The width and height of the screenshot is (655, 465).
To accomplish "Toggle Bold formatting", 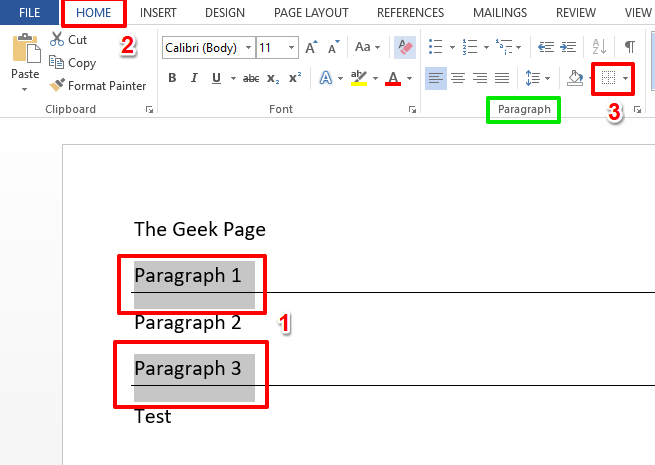I will tap(172, 78).
